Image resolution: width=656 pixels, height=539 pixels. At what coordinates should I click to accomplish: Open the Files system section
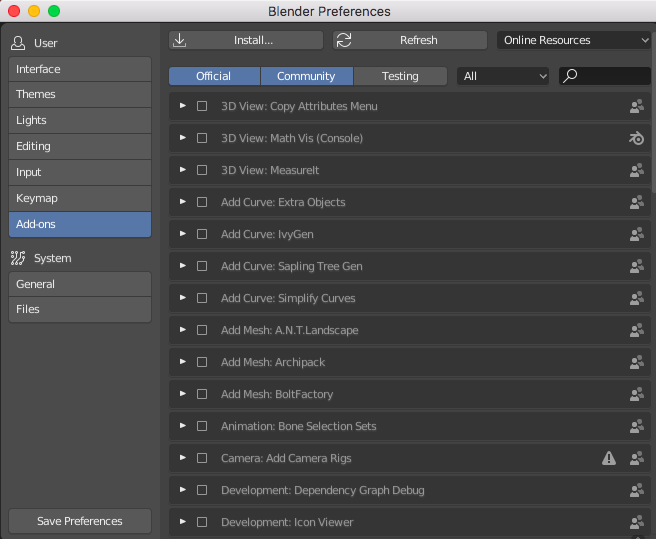coord(80,310)
